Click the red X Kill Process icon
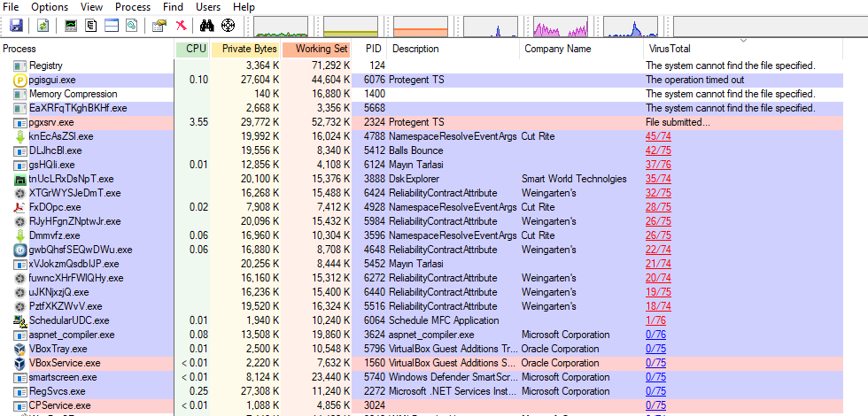Viewport: 868px width, 416px height. (181, 25)
